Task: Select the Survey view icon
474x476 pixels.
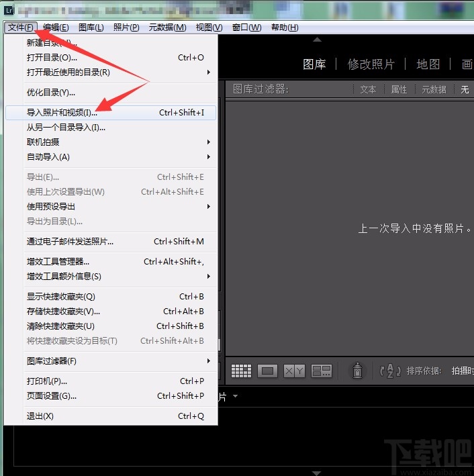Action: click(322, 371)
